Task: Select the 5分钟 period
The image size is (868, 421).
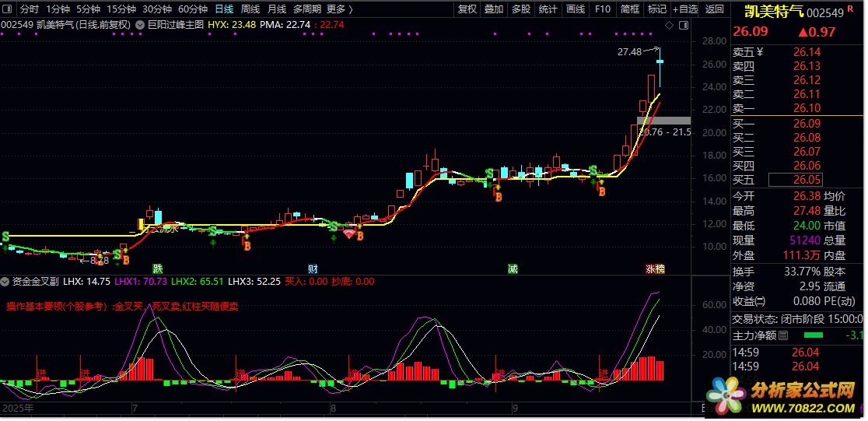Action: [x=88, y=9]
